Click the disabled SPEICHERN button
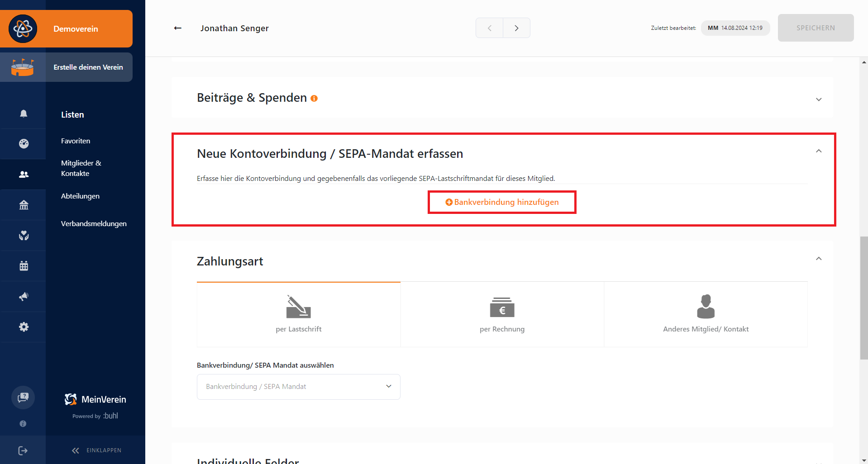Screen dimensions: 868x464 point(816,28)
